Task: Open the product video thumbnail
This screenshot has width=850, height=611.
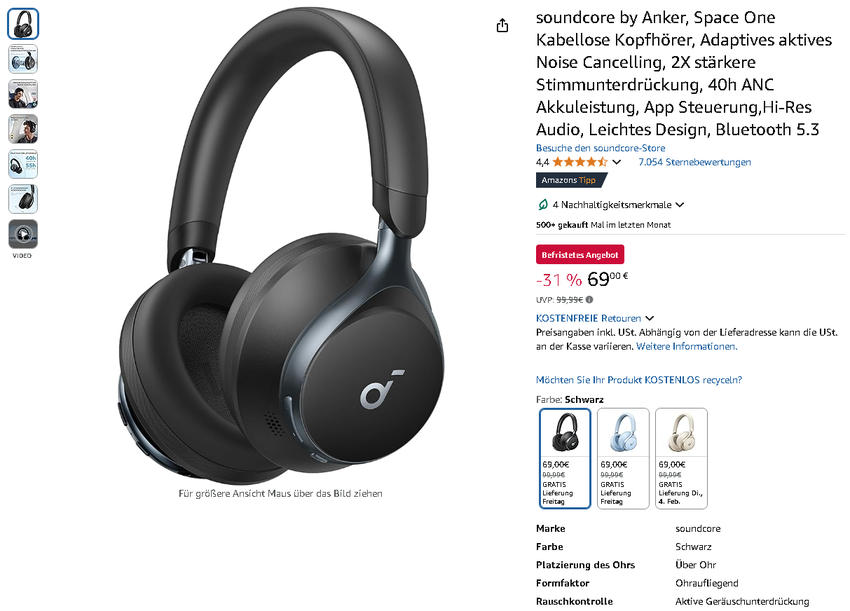Action: 23,234
